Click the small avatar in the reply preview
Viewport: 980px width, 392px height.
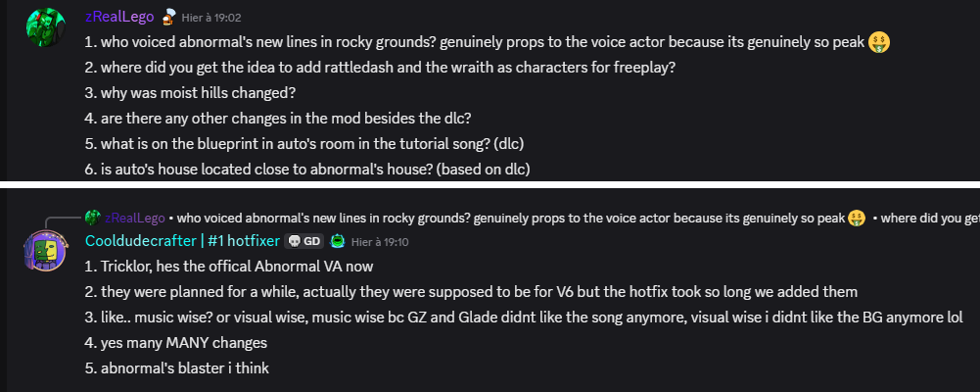pyautogui.click(x=93, y=217)
